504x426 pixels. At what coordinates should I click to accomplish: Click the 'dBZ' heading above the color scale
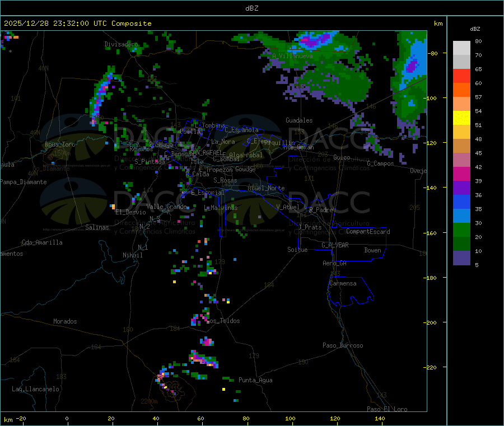click(475, 29)
